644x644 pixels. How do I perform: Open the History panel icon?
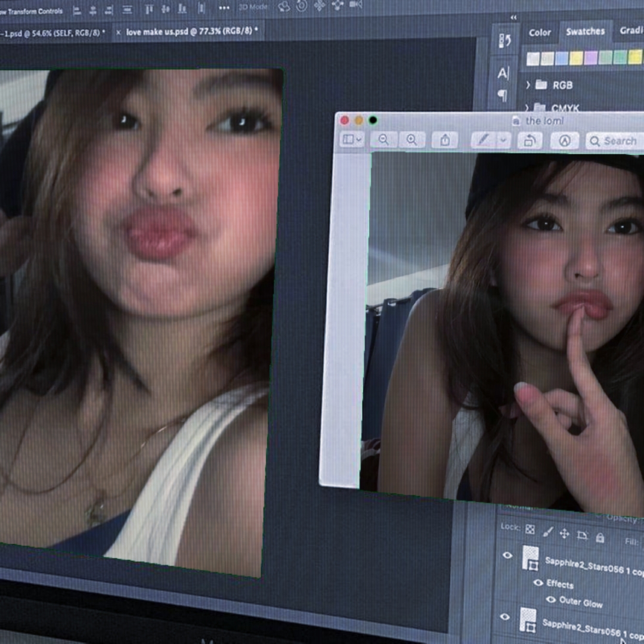[x=504, y=41]
